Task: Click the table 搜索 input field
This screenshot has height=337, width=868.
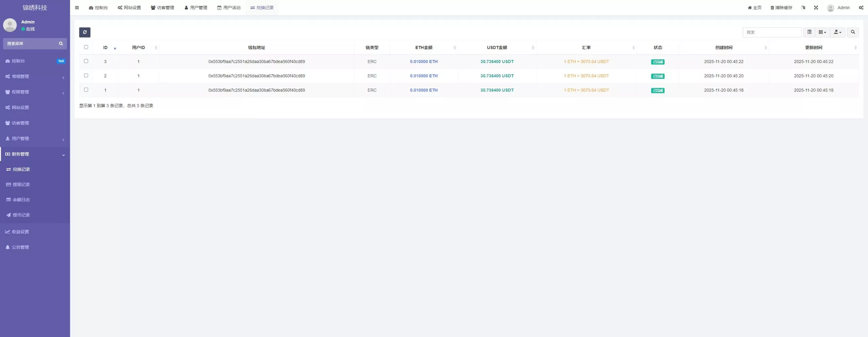Action: point(772,32)
